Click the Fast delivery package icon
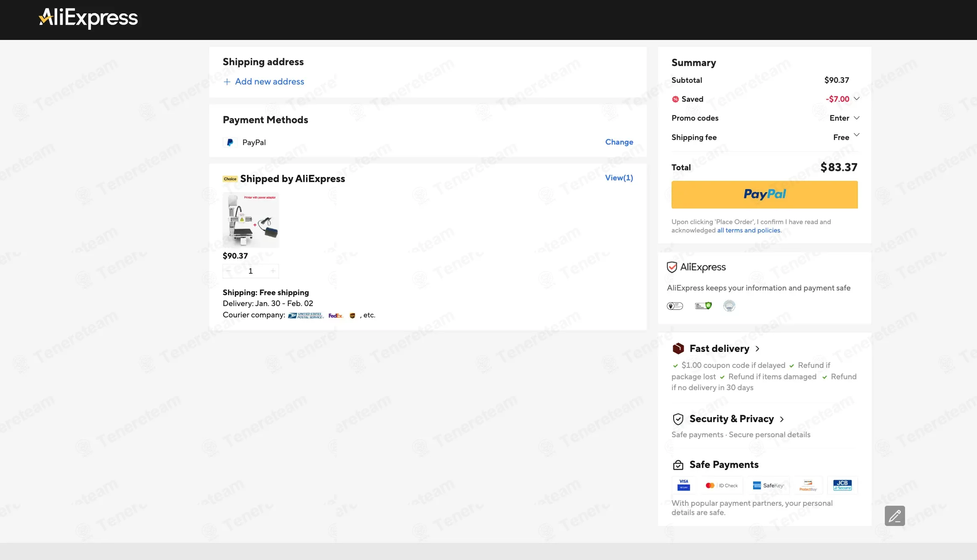 pyautogui.click(x=678, y=349)
